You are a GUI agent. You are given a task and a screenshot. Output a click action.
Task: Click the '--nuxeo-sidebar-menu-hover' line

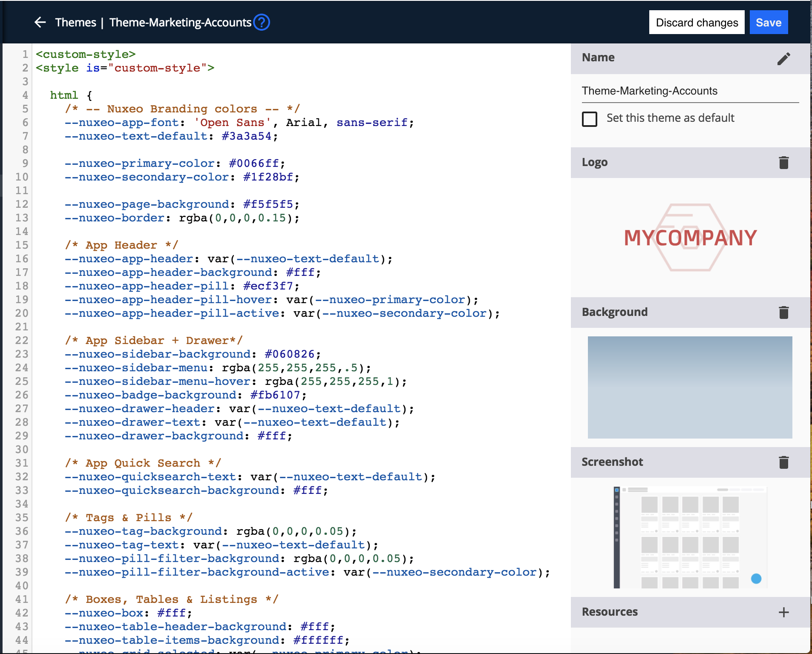point(236,381)
